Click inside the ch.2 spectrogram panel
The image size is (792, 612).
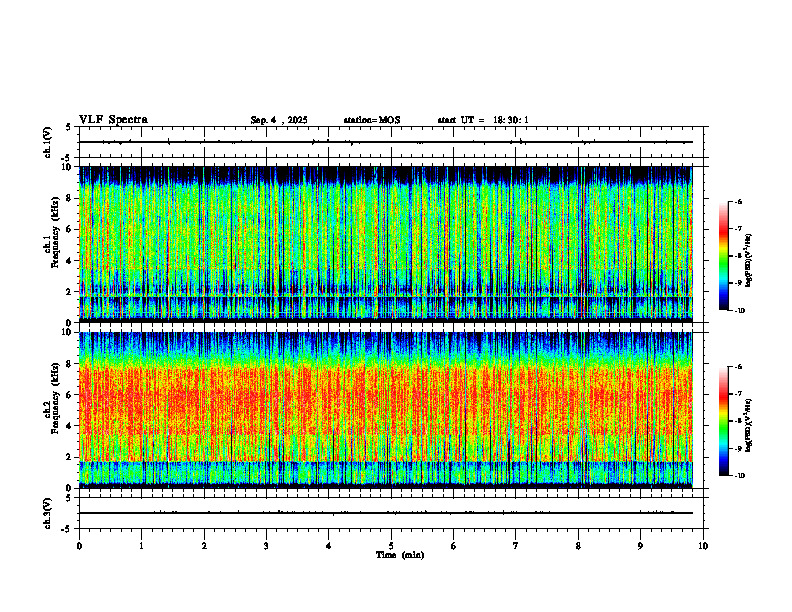[386, 410]
